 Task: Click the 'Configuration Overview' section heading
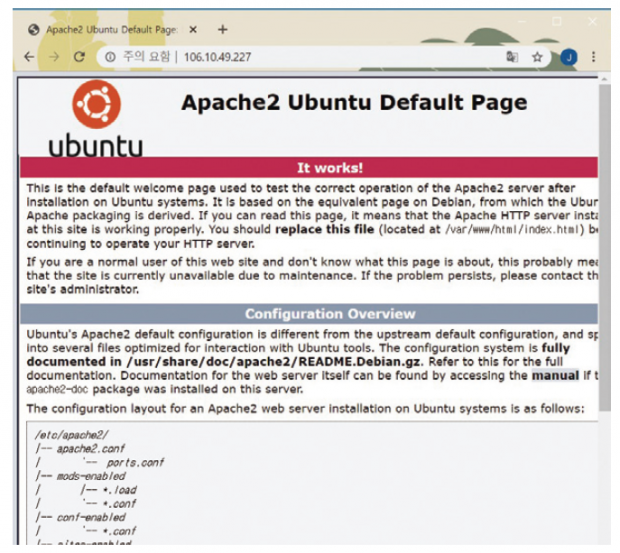point(330,314)
